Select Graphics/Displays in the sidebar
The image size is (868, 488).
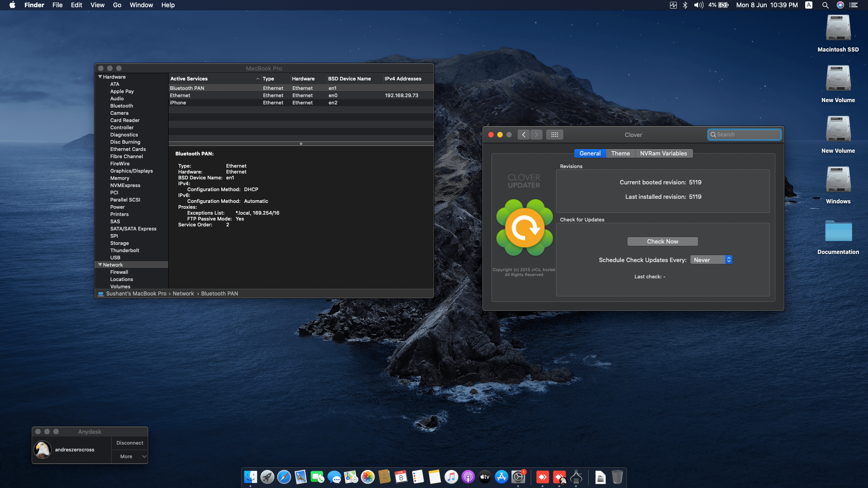click(132, 171)
